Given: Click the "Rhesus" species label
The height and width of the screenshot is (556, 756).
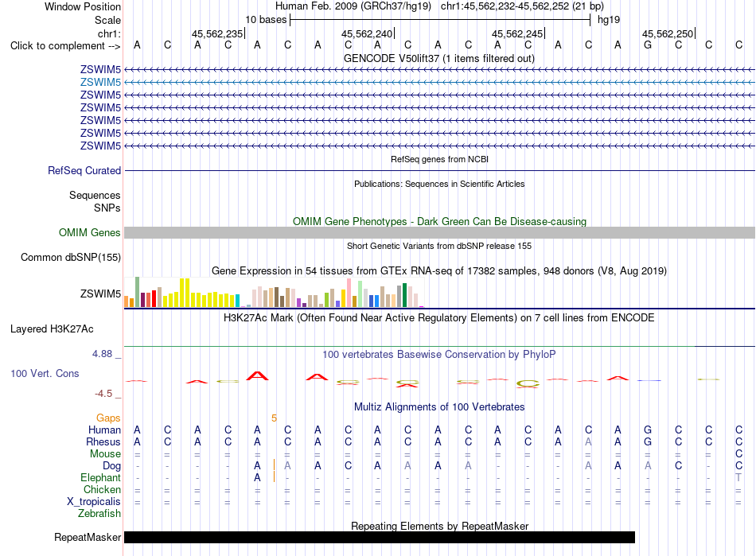Looking at the screenshot, I should coord(103,441).
